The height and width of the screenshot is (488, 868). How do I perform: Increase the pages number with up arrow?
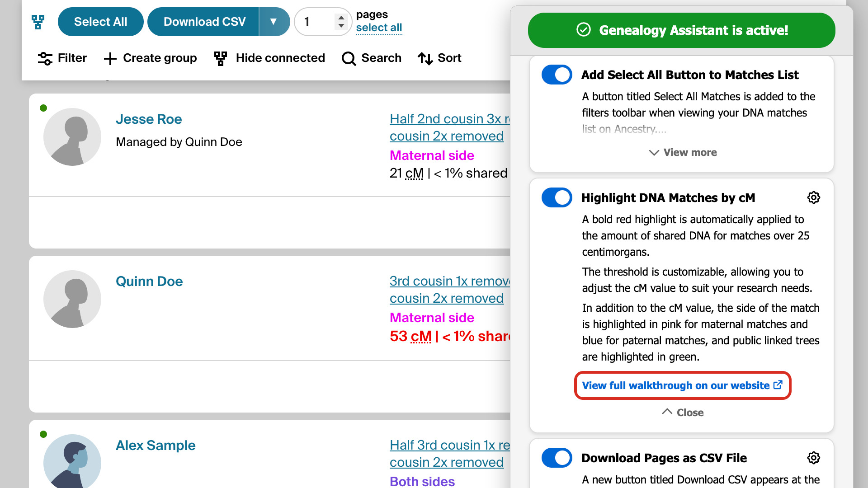341,18
